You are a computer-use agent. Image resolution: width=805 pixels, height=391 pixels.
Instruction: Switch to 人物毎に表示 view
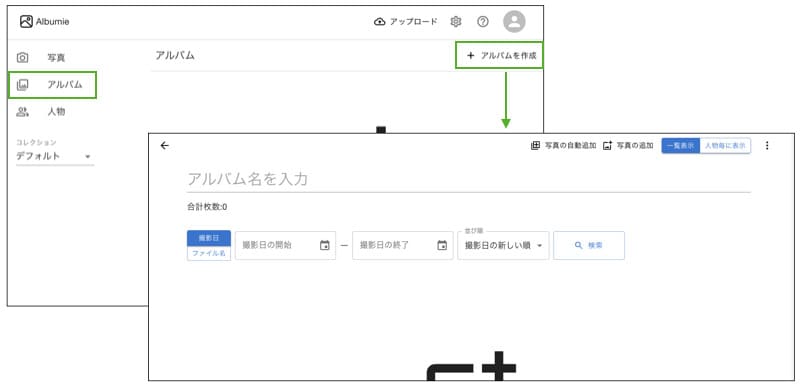coord(725,146)
